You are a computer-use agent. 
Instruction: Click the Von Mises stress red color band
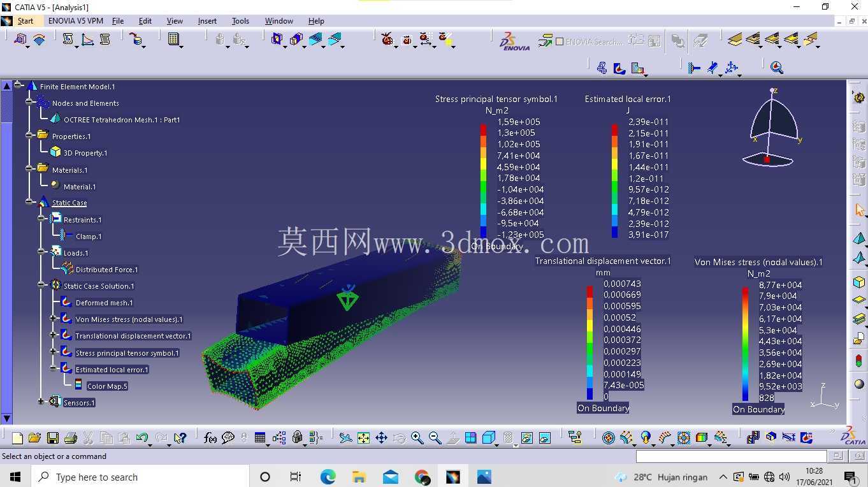(745, 293)
